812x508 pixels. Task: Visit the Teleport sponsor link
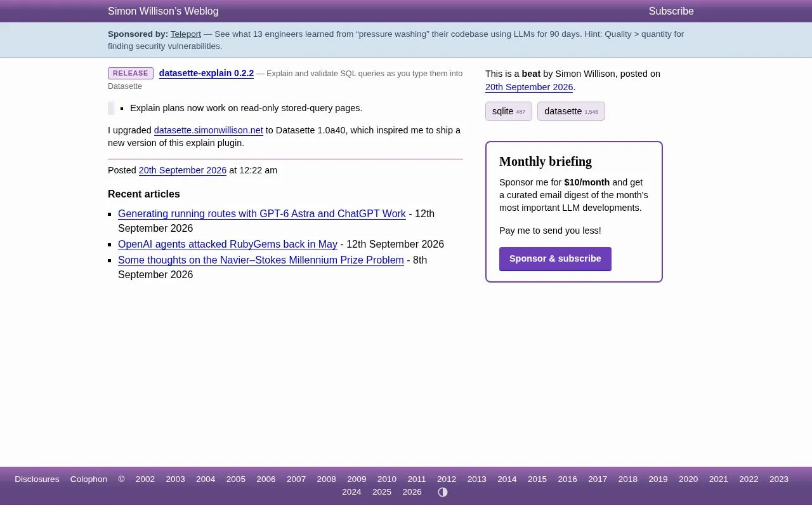[x=186, y=34]
